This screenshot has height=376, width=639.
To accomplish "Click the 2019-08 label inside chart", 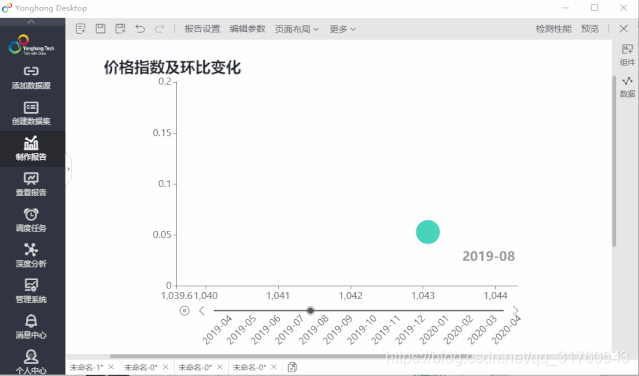I will coord(488,256).
